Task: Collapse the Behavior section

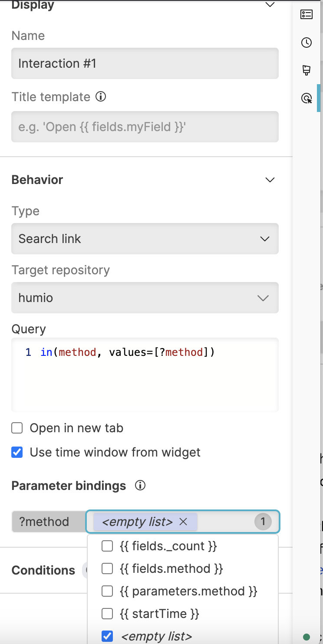Action: point(270,180)
